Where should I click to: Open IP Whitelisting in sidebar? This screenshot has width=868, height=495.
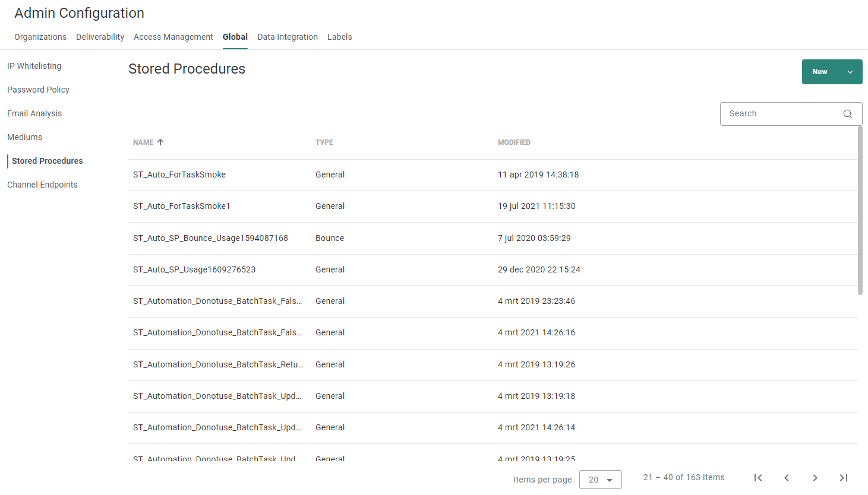coord(34,66)
